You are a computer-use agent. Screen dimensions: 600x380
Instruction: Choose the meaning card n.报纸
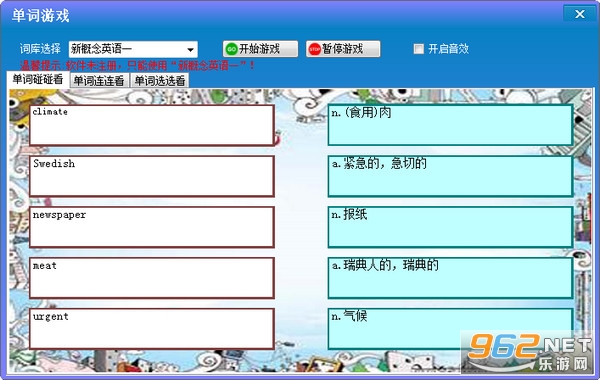[x=450, y=227]
